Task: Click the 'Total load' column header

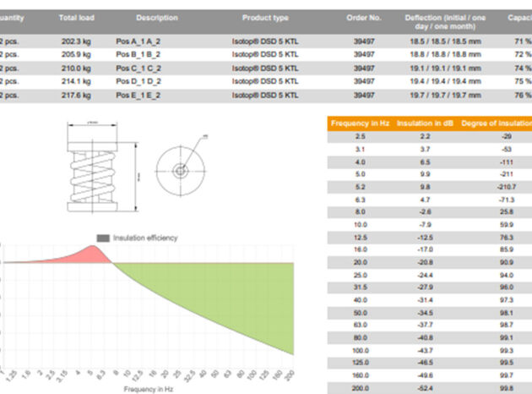Action: coord(76,18)
